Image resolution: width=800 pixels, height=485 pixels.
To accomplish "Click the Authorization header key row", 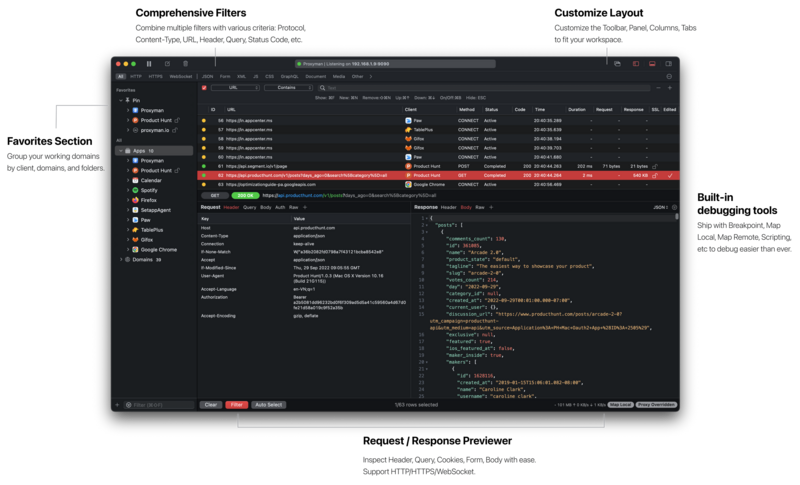I will point(214,297).
